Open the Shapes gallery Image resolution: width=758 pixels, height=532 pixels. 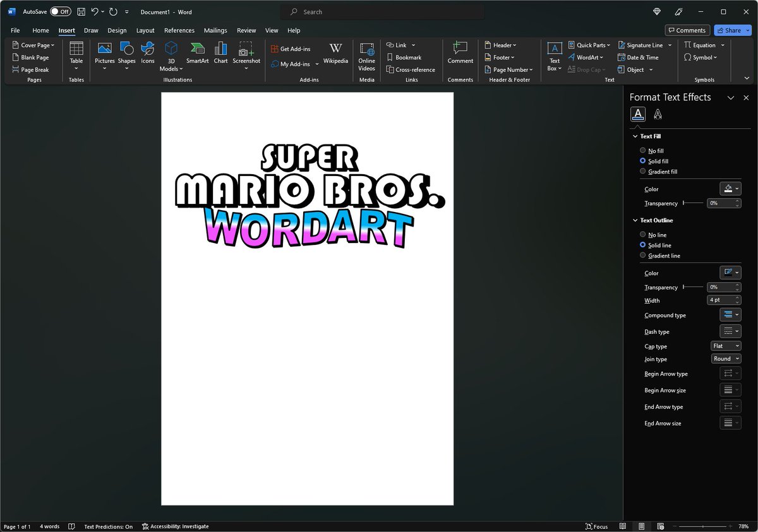(x=126, y=56)
